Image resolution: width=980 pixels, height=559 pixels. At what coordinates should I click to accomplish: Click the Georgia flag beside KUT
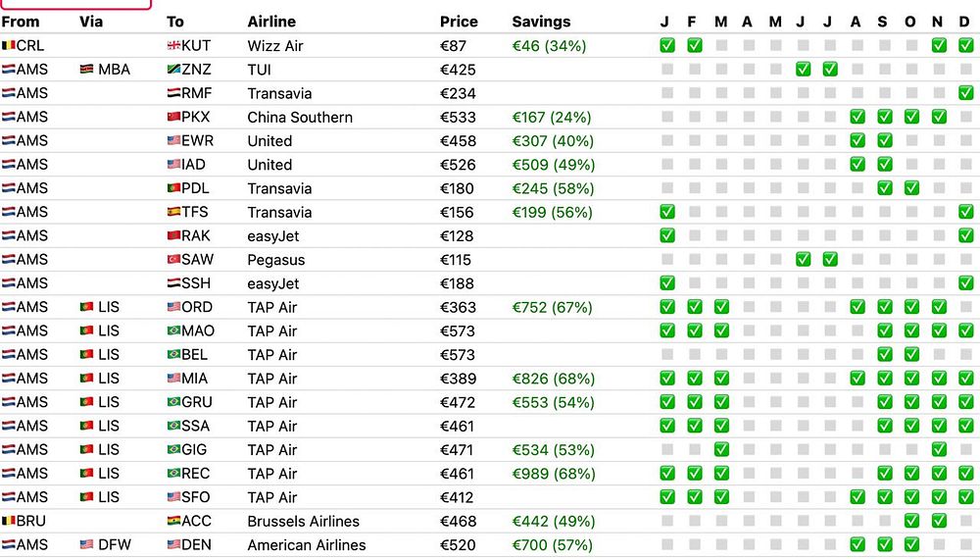point(173,46)
